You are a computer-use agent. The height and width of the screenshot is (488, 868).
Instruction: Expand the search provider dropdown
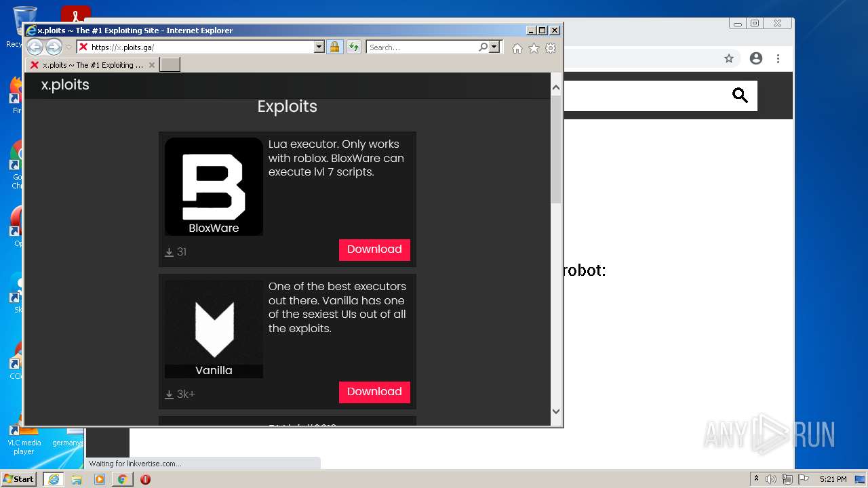coord(494,47)
